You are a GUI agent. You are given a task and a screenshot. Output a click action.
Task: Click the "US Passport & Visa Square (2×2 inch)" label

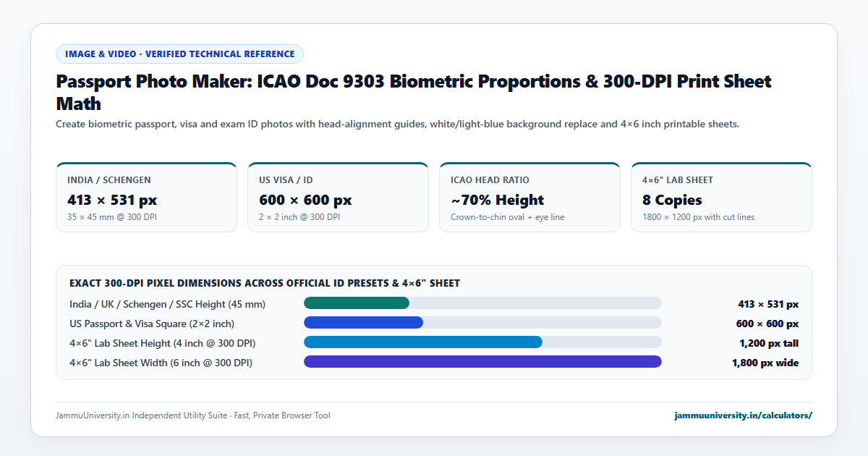(152, 324)
